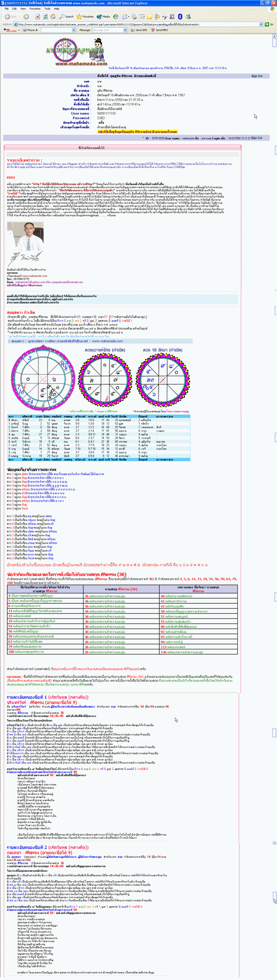Open the Tools menu
The height and width of the screenshot is (980, 277).
pos(47,9)
